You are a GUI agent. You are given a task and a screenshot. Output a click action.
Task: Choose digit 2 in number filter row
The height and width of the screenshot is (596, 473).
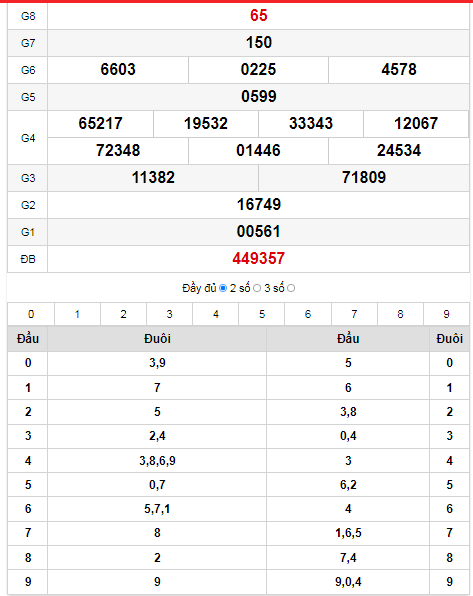(x=124, y=314)
